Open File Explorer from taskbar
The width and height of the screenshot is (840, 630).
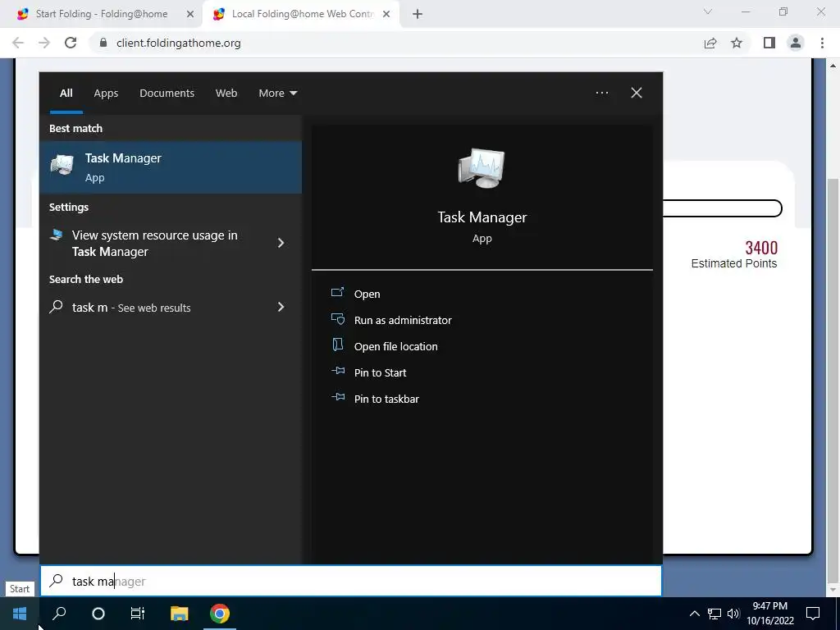pos(179,614)
